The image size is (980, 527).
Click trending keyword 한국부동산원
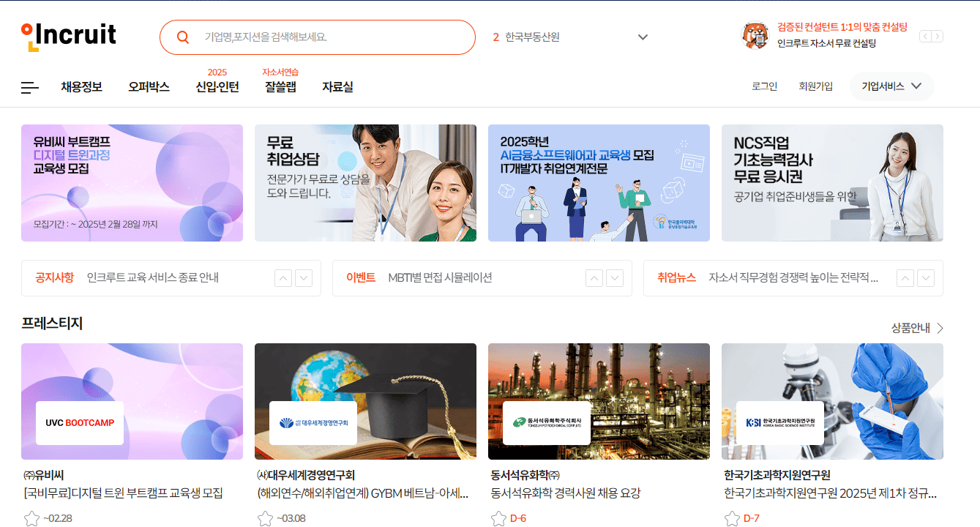[x=532, y=37]
